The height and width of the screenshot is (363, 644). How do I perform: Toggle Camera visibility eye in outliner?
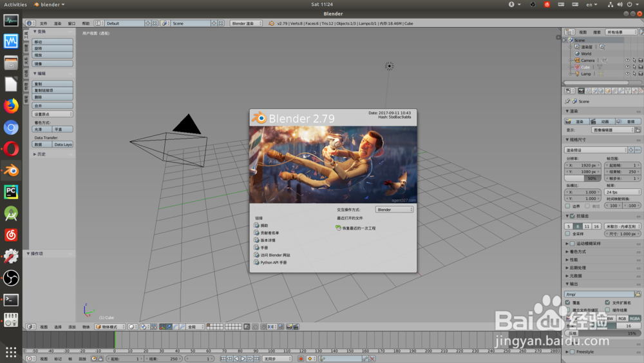pos(627,61)
